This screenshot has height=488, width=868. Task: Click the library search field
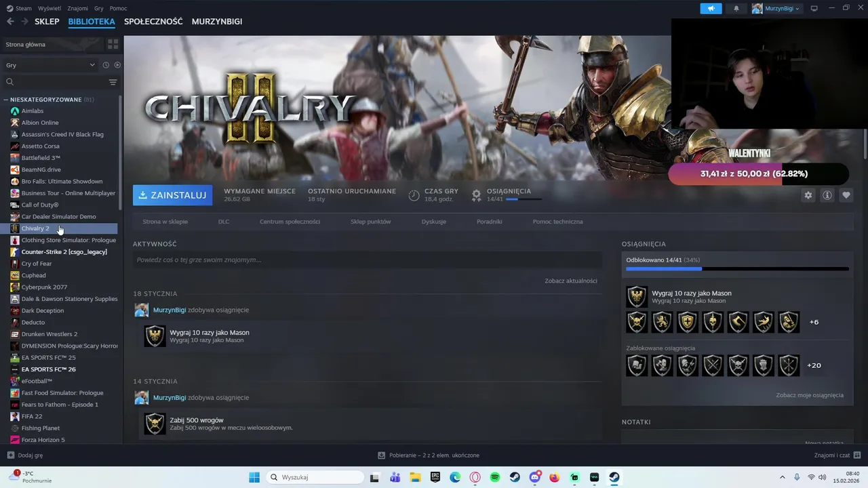[54, 82]
